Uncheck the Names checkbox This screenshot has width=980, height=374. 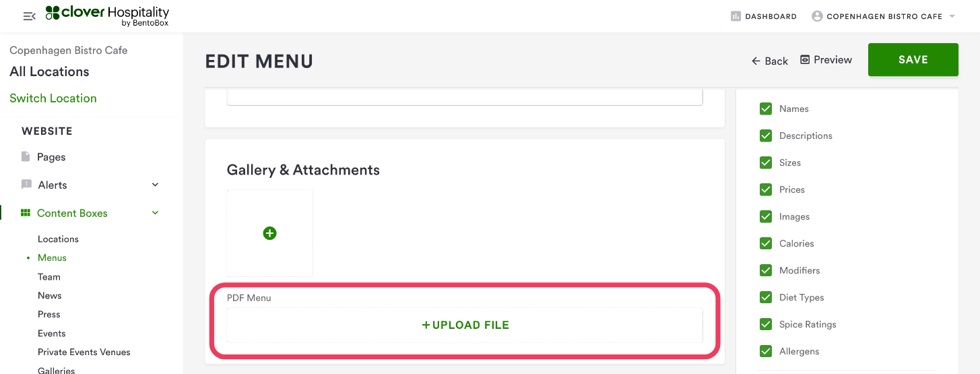point(766,108)
